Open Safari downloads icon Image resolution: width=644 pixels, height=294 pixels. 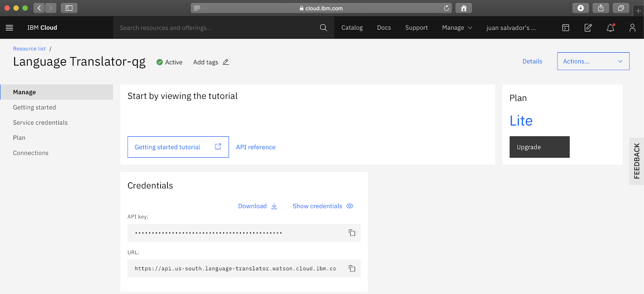[x=580, y=8]
